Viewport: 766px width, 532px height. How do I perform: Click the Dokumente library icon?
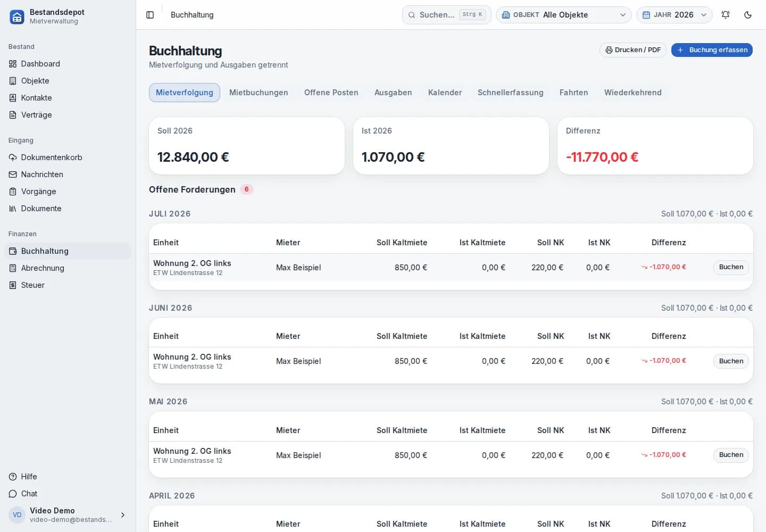coord(13,209)
